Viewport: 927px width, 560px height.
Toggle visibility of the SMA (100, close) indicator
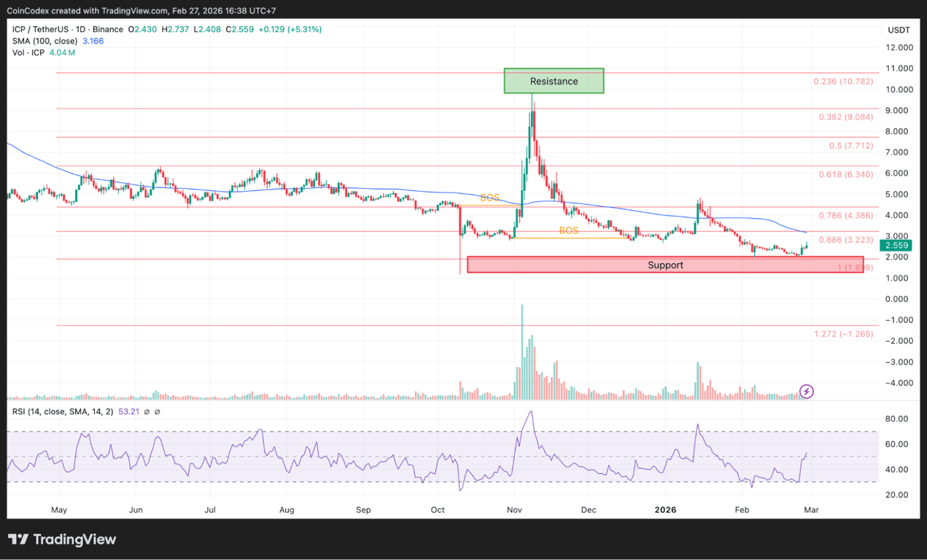pos(44,41)
